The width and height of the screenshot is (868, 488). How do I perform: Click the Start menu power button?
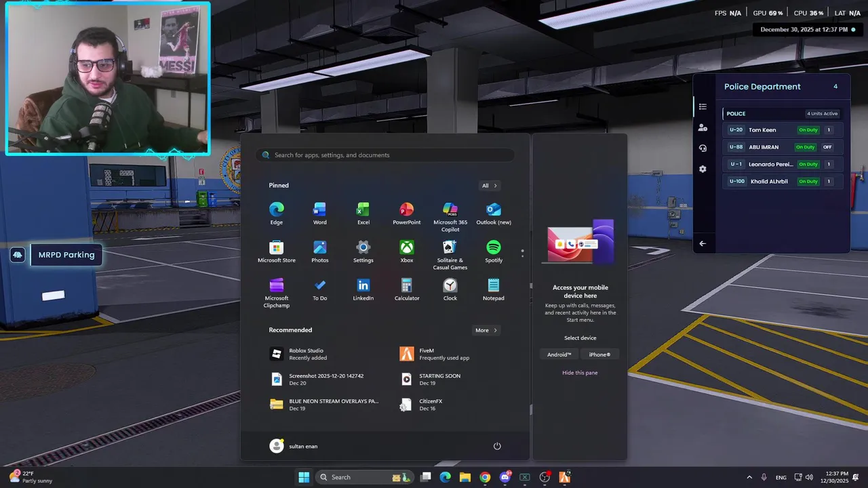point(497,446)
